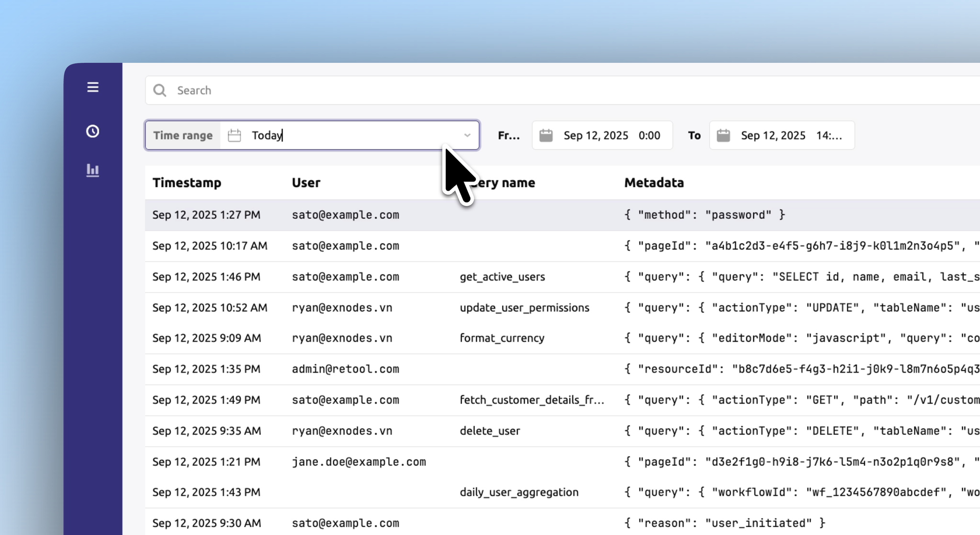
Task: Select the update_user_permissions row
Action: point(524,307)
